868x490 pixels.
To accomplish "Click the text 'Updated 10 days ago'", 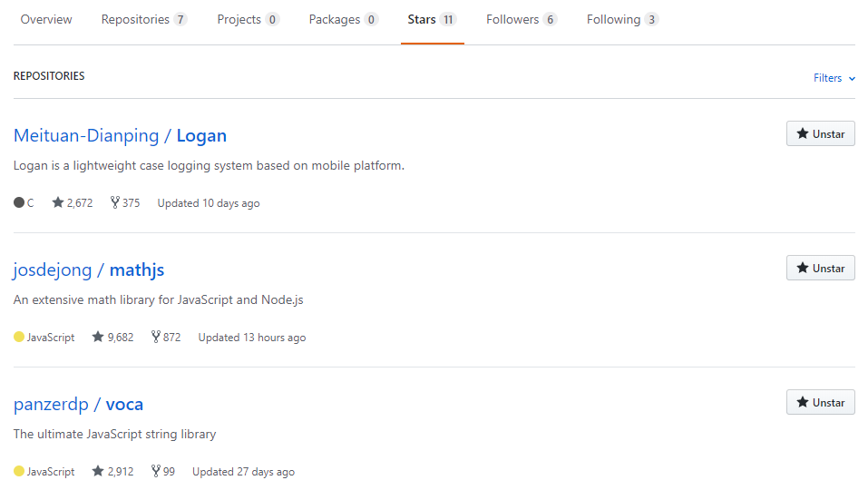I will (209, 203).
